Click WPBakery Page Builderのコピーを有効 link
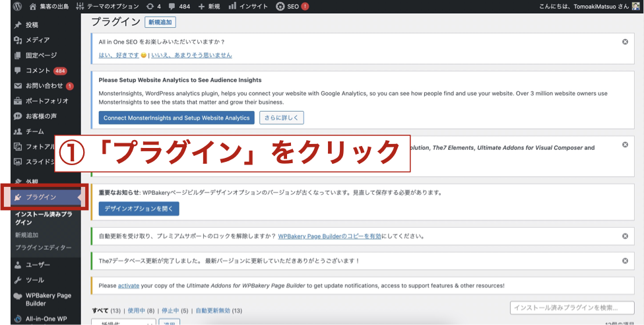Viewport: 644px width, 325px height. point(329,236)
